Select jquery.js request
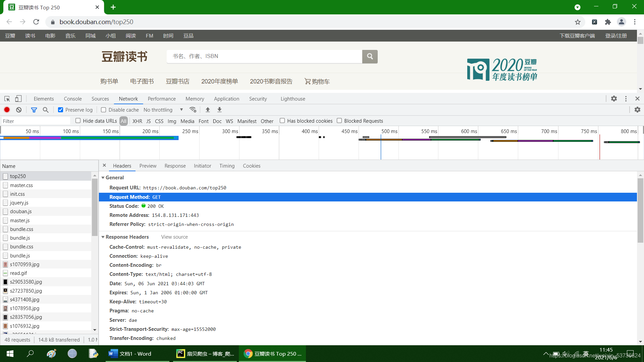 point(46,202)
